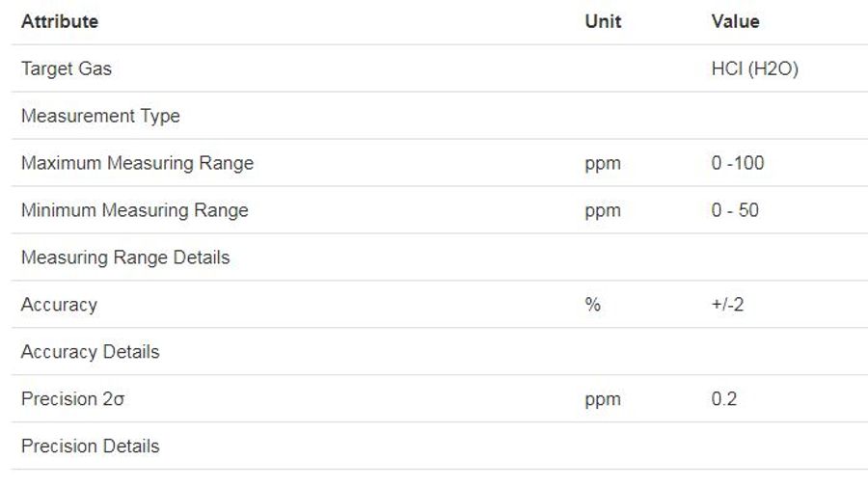Screen dimensions: 868x487
Task: Click the Precision 2σ label
Action: (72, 399)
